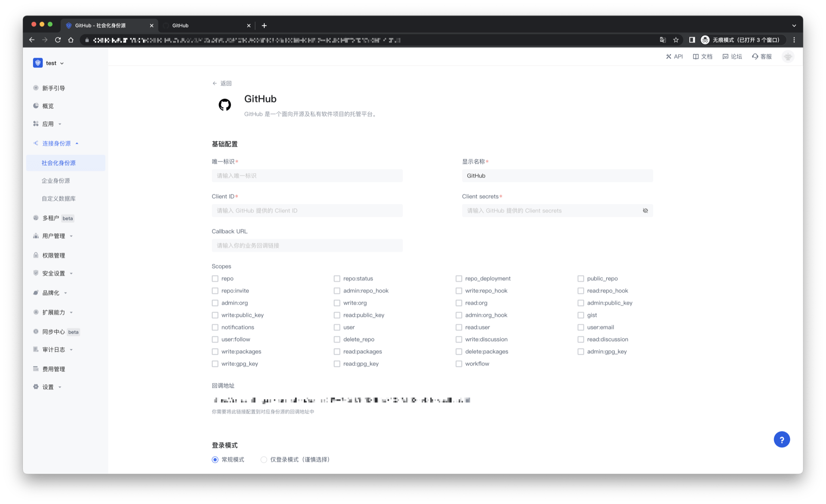Expand 用户管理 sidebar menu
Viewport: 826px width, 504px height.
[x=53, y=236]
